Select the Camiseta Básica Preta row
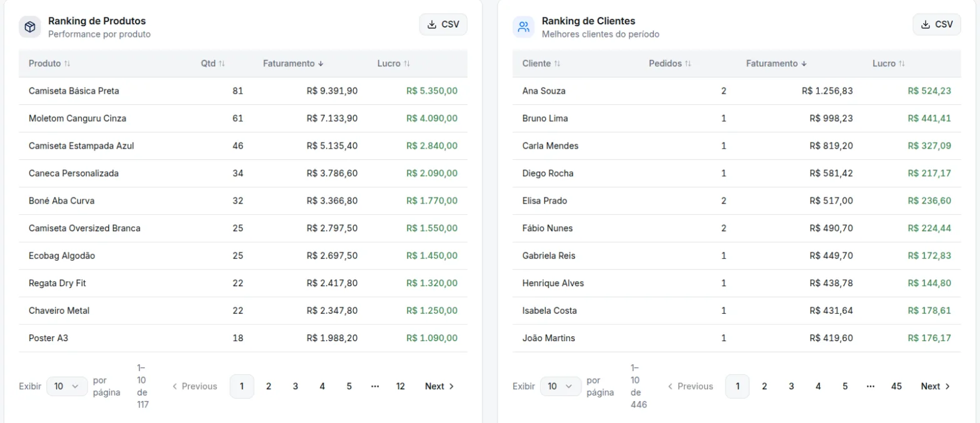 [x=243, y=91]
